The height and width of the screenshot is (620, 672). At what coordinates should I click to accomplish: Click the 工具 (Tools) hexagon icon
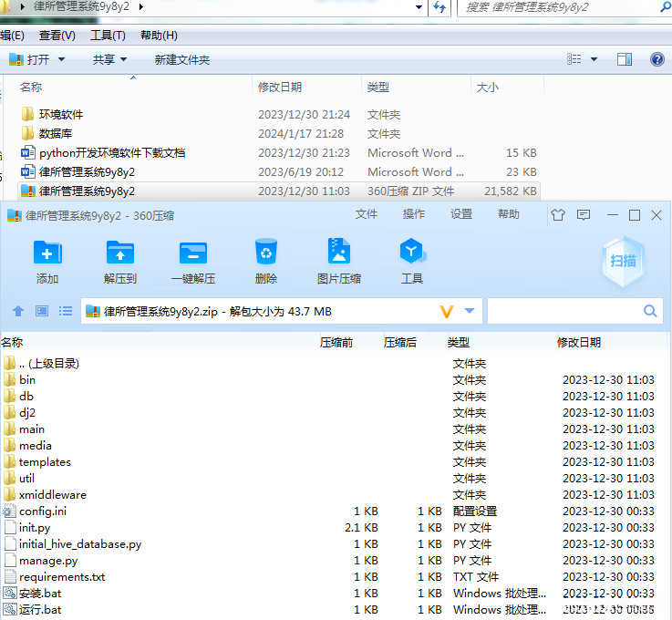click(412, 251)
